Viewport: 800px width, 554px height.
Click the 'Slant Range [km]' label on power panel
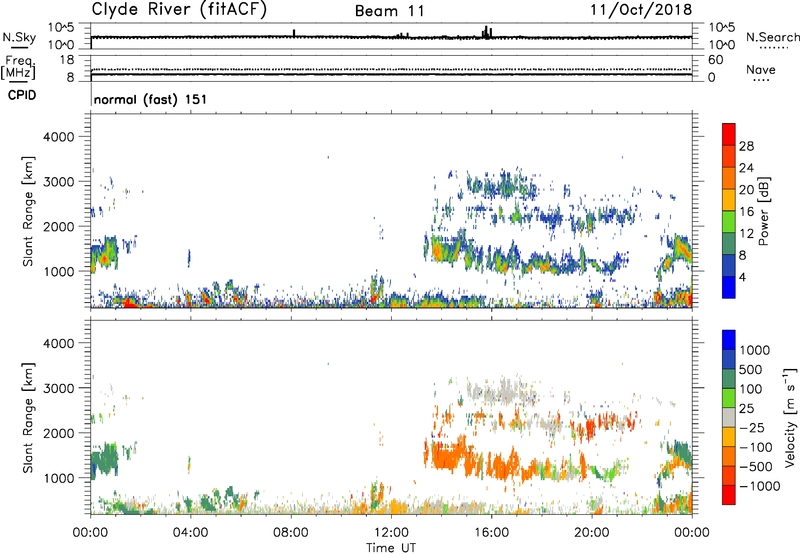28,211
